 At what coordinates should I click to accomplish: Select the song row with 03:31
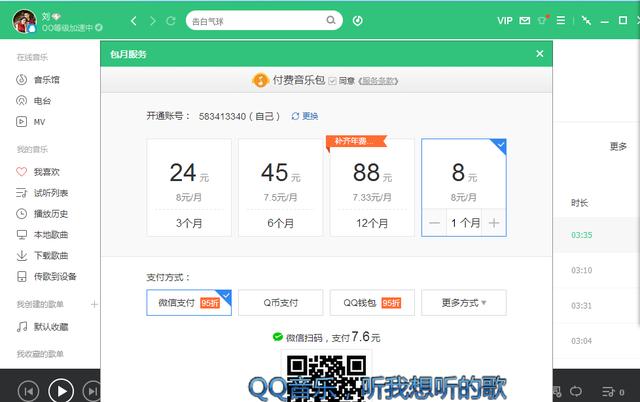596,305
